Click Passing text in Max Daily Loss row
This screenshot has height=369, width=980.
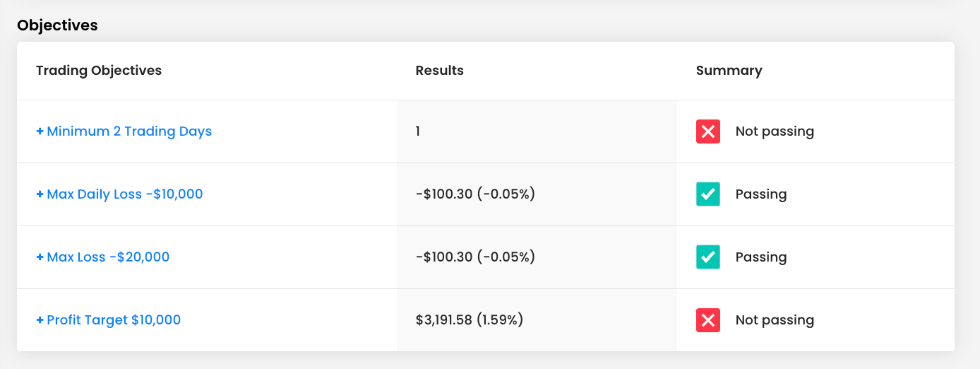point(760,194)
